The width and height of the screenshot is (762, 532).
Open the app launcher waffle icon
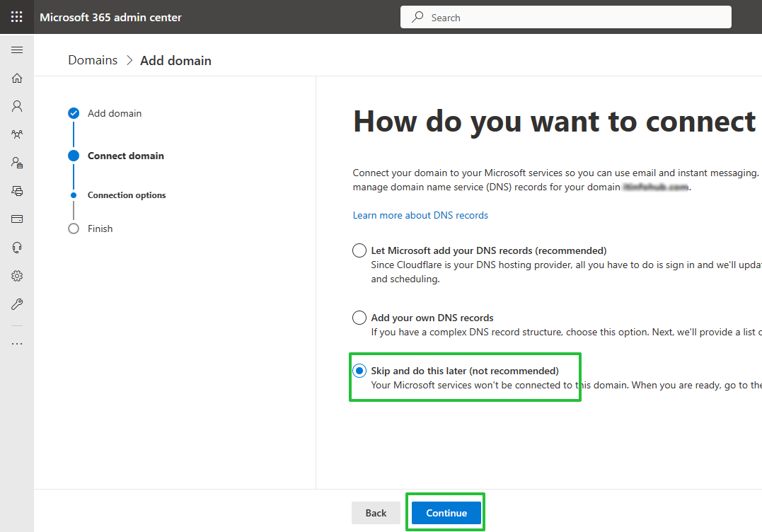click(16, 17)
